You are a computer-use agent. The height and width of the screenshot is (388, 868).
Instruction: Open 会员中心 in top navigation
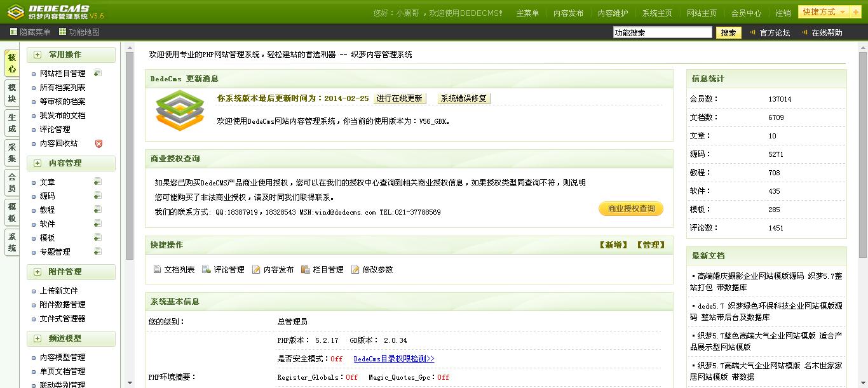tap(746, 13)
